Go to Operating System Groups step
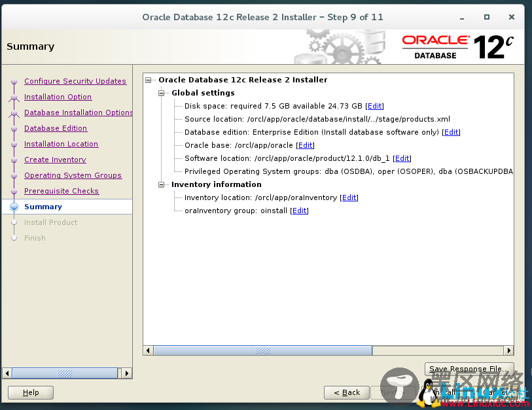 click(73, 175)
